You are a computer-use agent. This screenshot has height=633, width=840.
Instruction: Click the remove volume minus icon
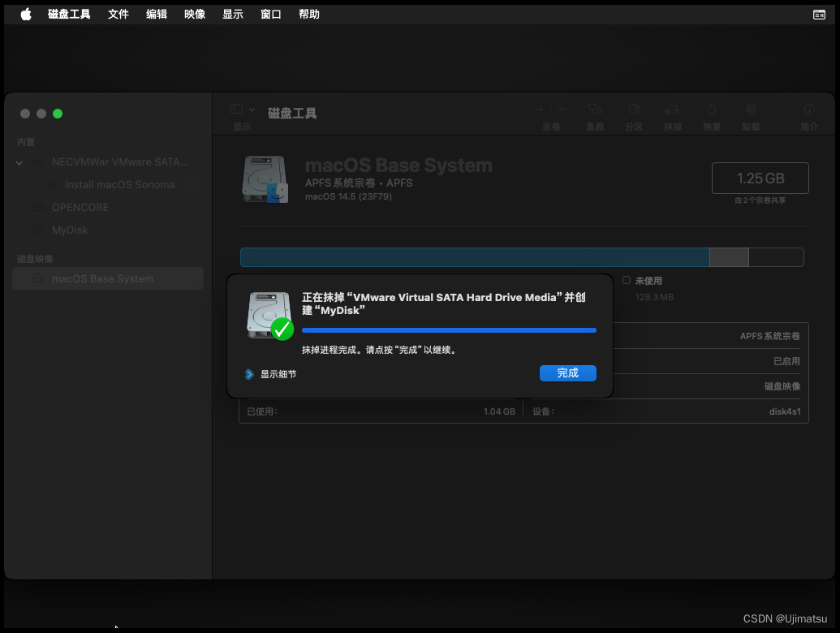[562, 110]
